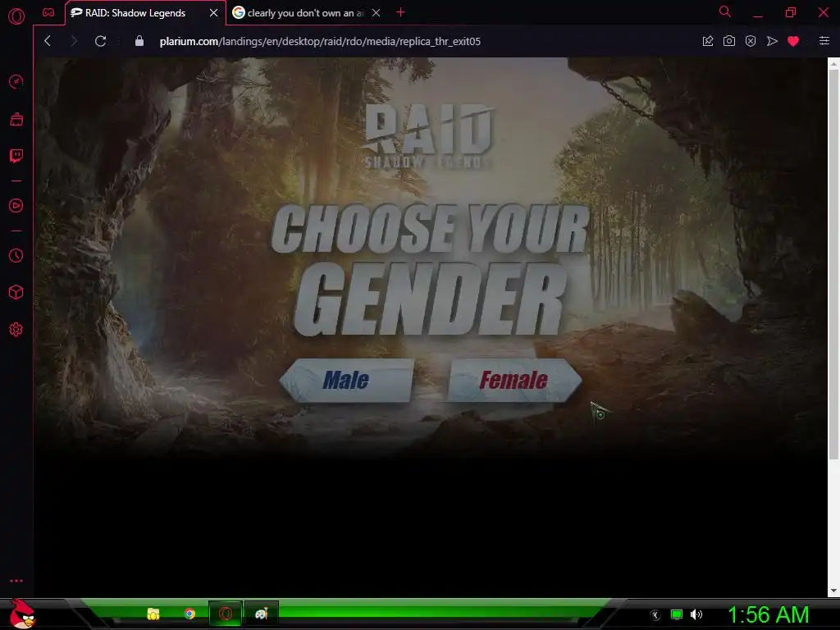Click the plarium.com address bar URL

(x=320, y=41)
